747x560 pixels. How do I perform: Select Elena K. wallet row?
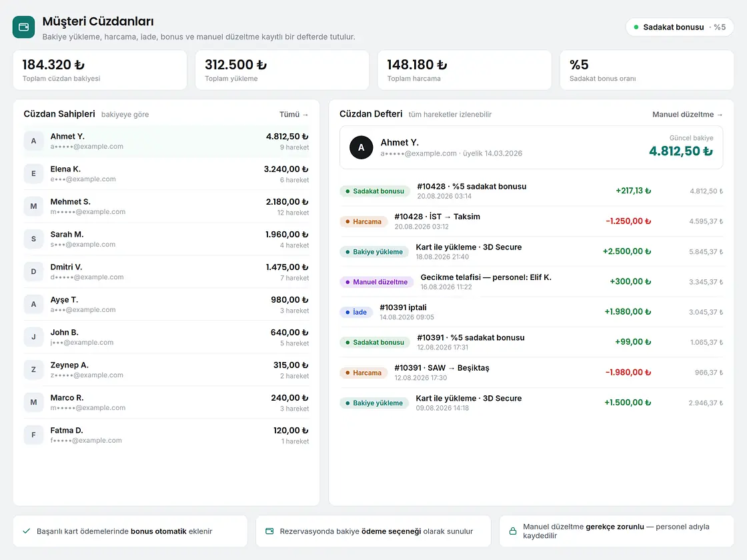coord(166,174)
